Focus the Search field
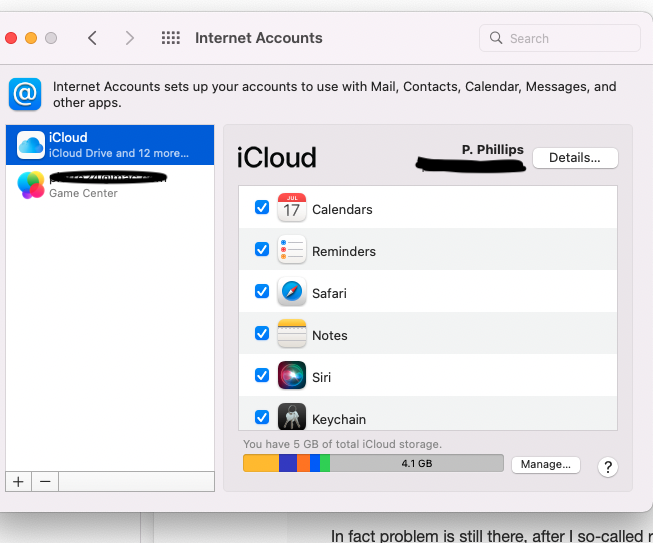 coord(560,38)
